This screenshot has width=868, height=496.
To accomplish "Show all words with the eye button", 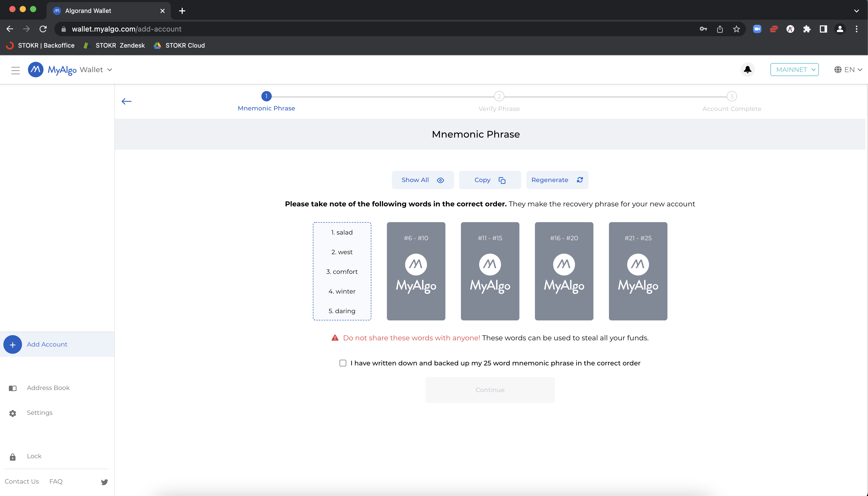I will pyautogui.click(x=422, y=180).
